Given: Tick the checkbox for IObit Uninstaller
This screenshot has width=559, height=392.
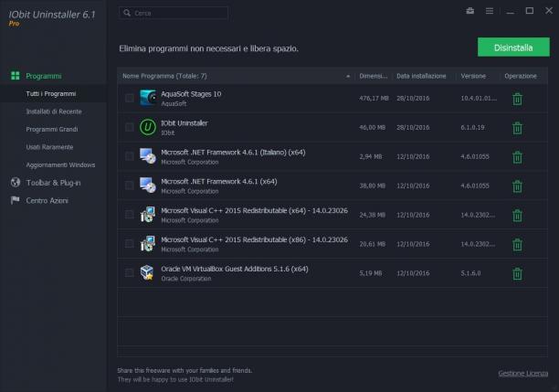Looking at the screenshot, I should click(130, 127).
